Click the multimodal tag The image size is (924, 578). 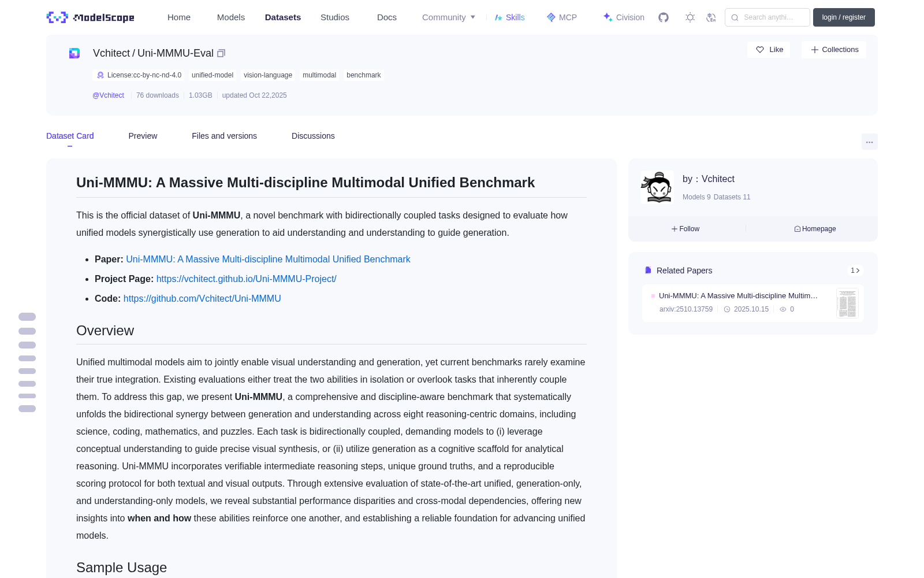click(x=319, y=75)
